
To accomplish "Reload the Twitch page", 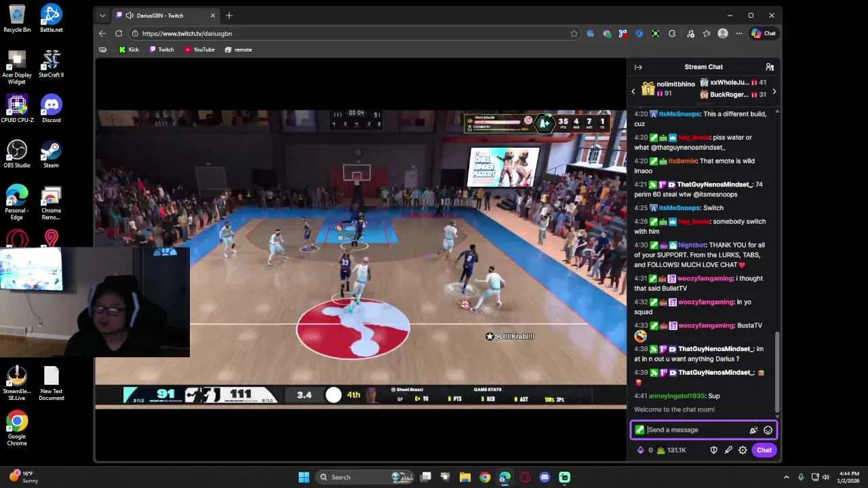I will click(x=119, y=33).
